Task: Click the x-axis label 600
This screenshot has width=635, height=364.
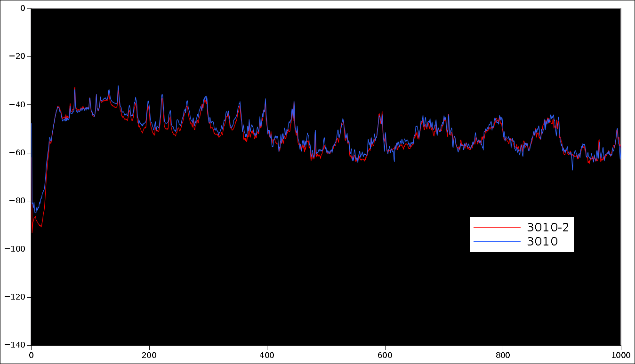Action: point(385,355)
